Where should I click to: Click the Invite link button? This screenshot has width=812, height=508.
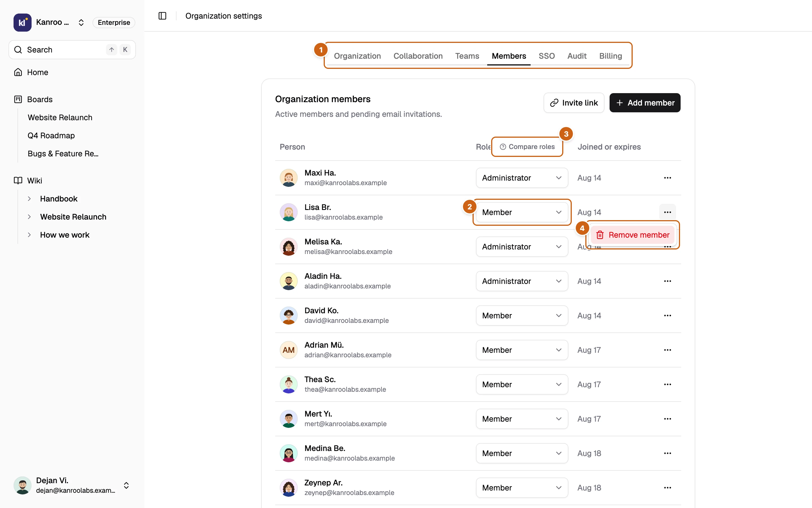point(574,103)
